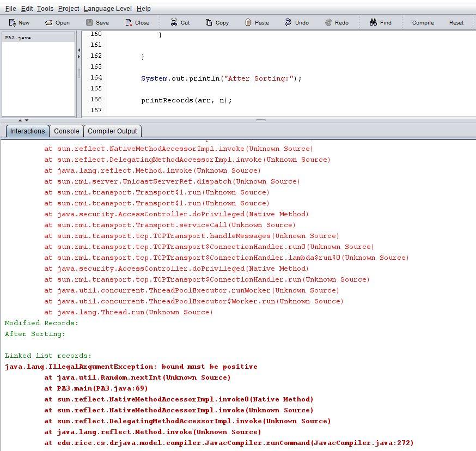The width and height of the screenshot is (476, 451).
Task: Click the Redo arrow icon
Action: point(328,22)
